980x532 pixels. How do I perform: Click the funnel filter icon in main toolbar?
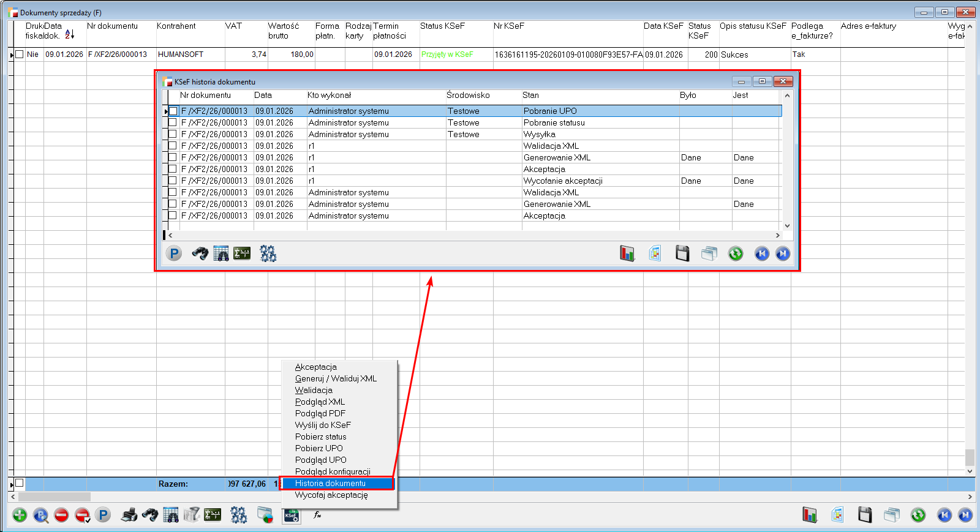(192, 515)
